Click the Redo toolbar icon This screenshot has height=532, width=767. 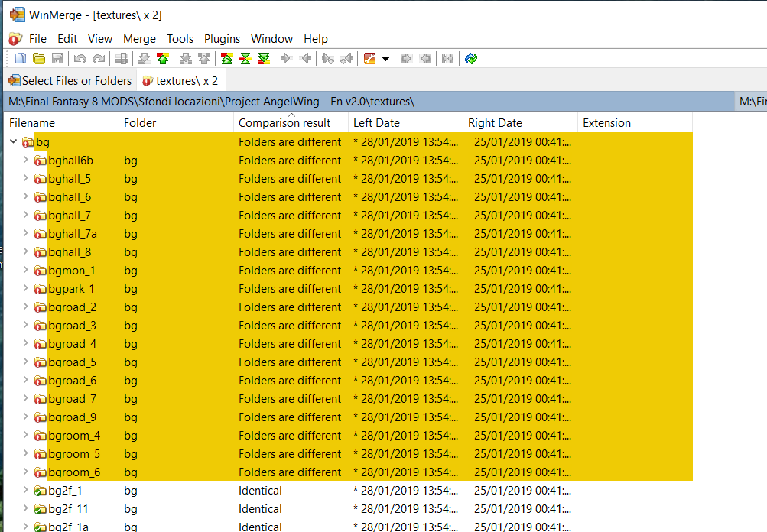pos(99,59)
